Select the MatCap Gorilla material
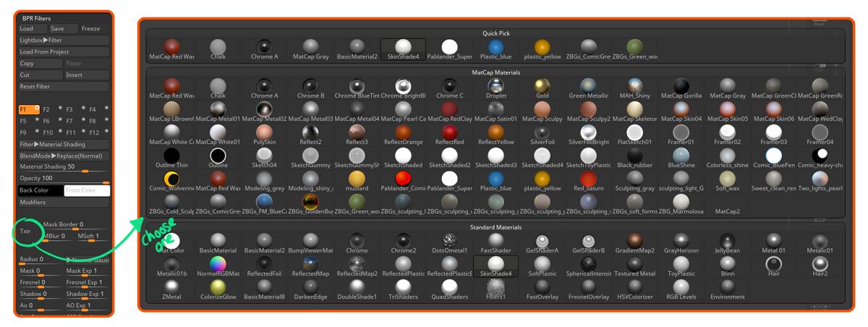 [681, 88]
